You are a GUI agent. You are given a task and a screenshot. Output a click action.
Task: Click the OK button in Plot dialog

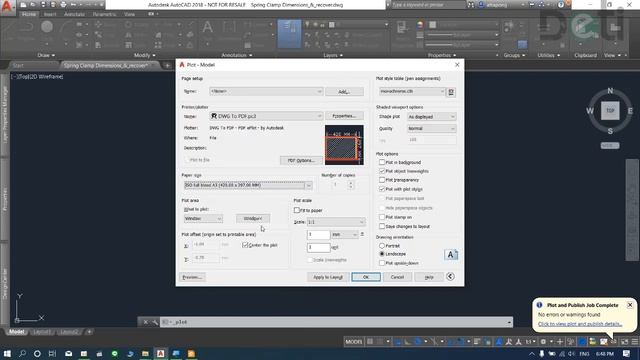(366, 277)
